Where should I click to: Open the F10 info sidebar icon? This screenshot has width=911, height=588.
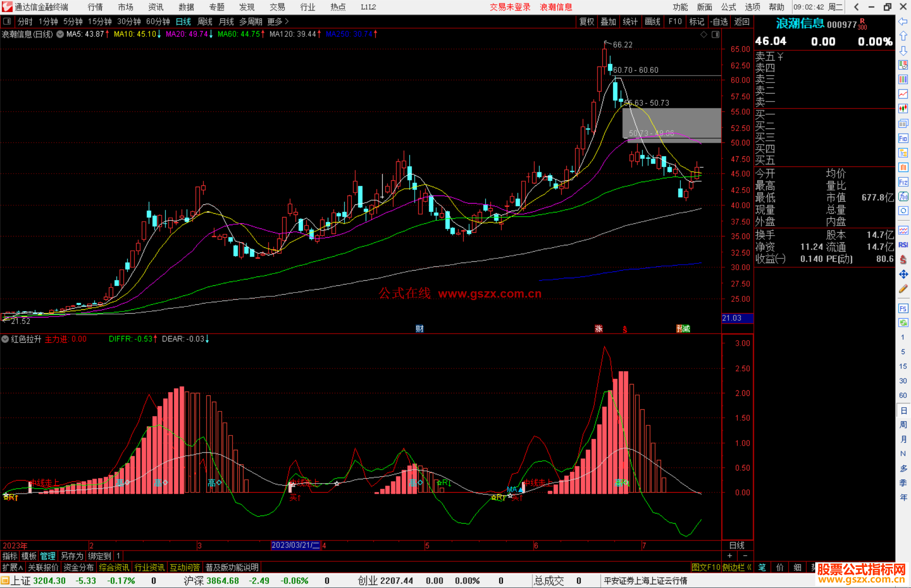903,139
